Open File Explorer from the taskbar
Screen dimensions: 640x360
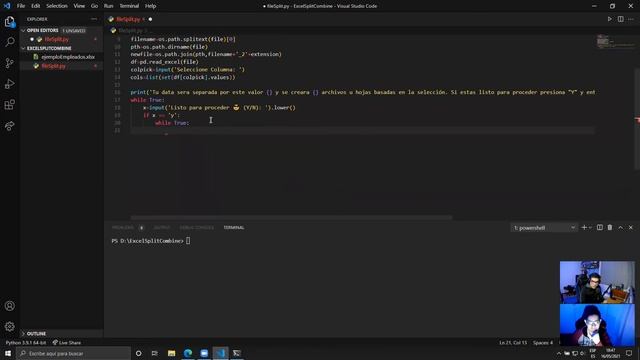coord(171,353)
